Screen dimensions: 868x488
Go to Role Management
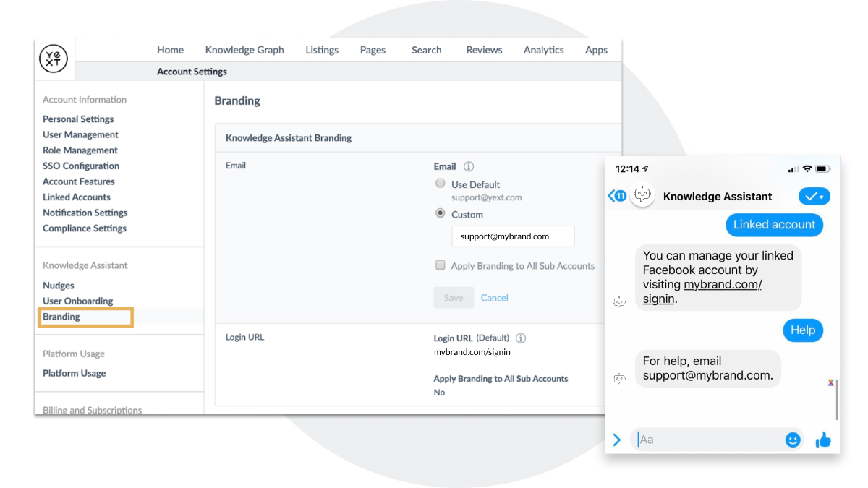80,150
